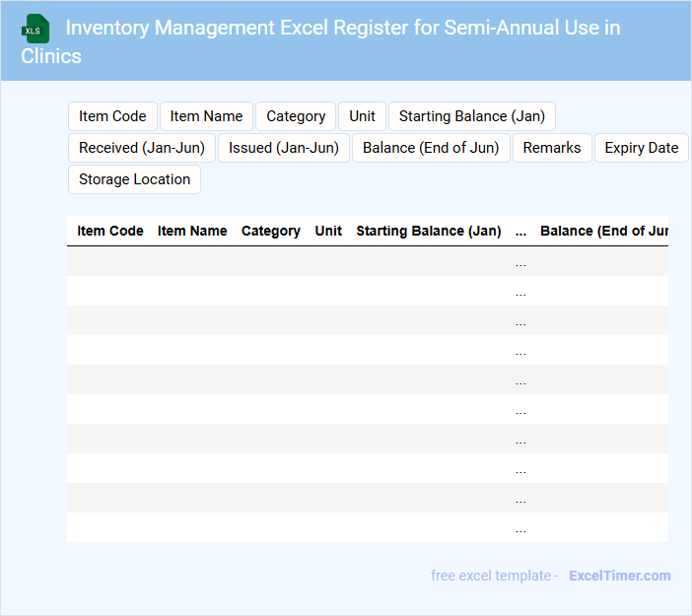Select the Expiry Date tag
The width and height of the screenshot is (692, 616).
(641, 148)
